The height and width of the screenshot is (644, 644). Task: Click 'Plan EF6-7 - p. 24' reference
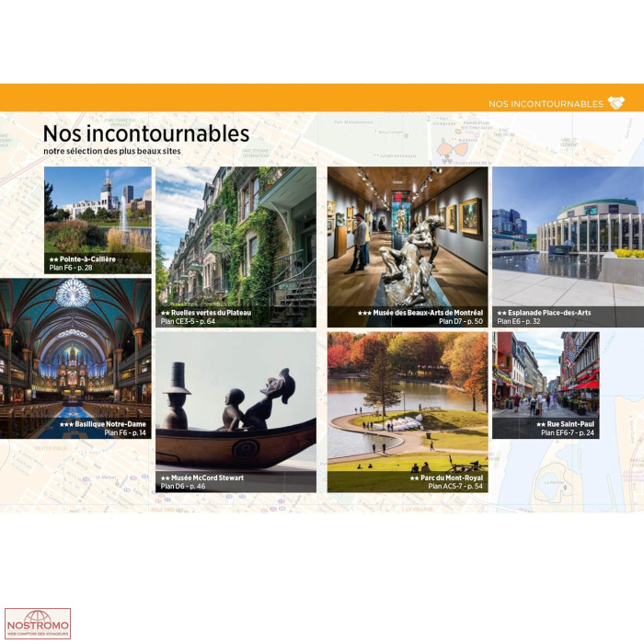[x=568, y=433]
